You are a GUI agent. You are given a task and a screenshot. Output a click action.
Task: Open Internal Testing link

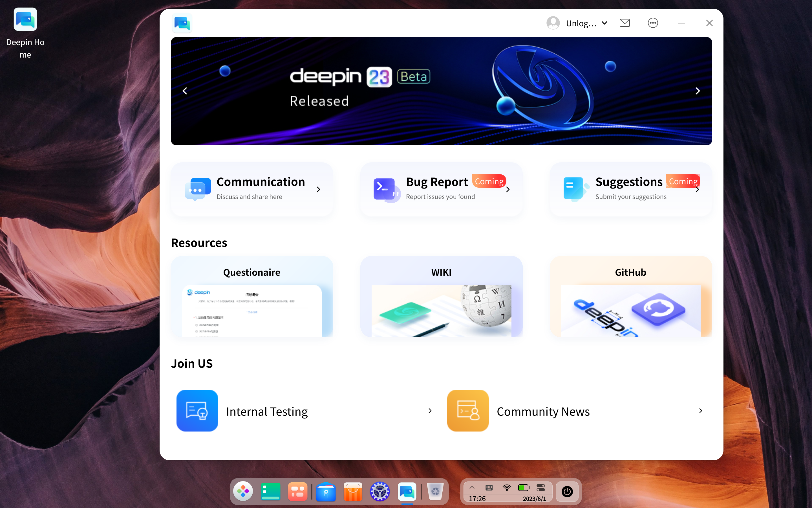click(x=267, y=411)
